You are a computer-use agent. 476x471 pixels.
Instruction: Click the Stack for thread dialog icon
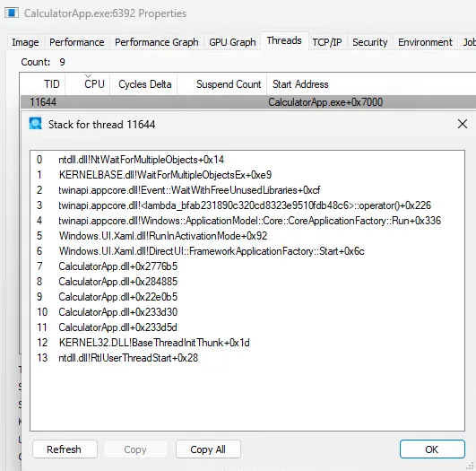pyautogui.click(x=35, y=124)
